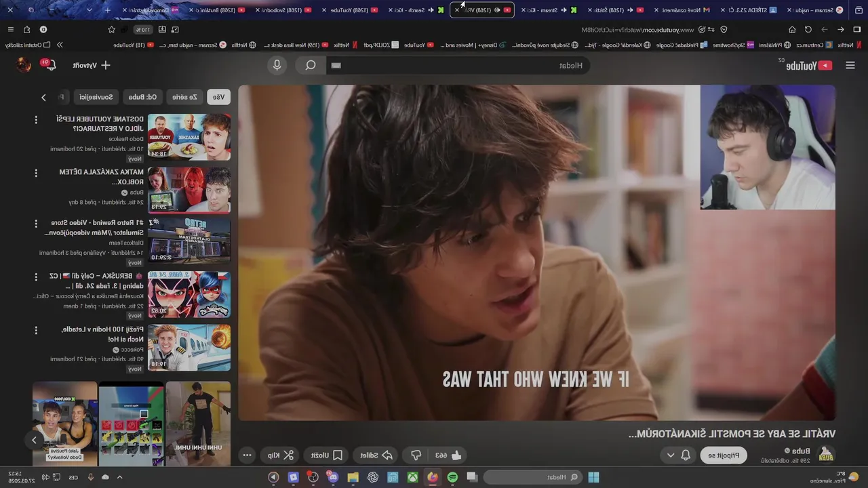Image resolution: width=868 pixels, height=488 pixels.
Task: Open Discord from the taskbar
Action: [x=333, y=477]
